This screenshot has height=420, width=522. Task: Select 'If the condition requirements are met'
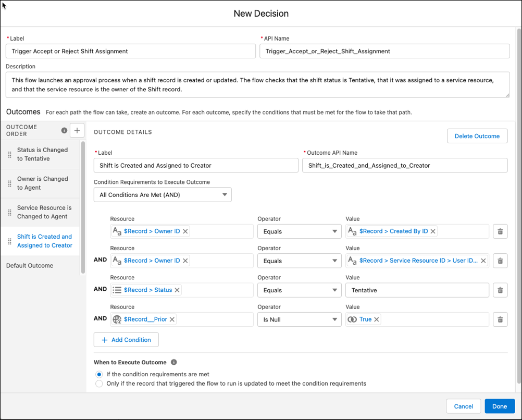tap(99, 374)
